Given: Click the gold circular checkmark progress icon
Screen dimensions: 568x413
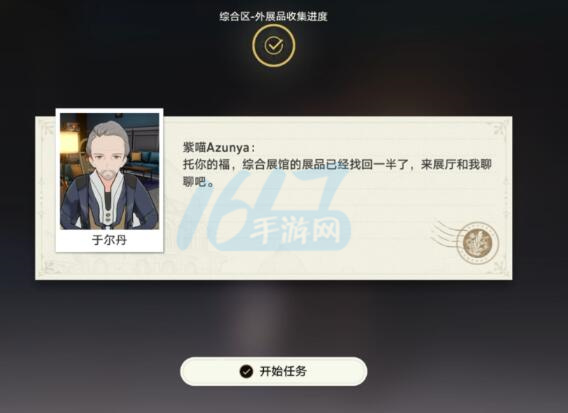Looking at the screenshot, I should pyautogui.click(x=273, y=46).
